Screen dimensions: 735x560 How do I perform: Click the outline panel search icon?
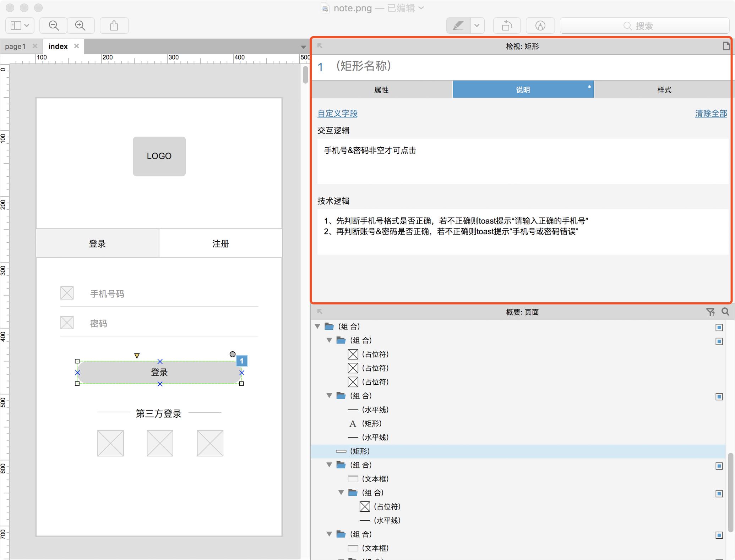coord(725,312)
